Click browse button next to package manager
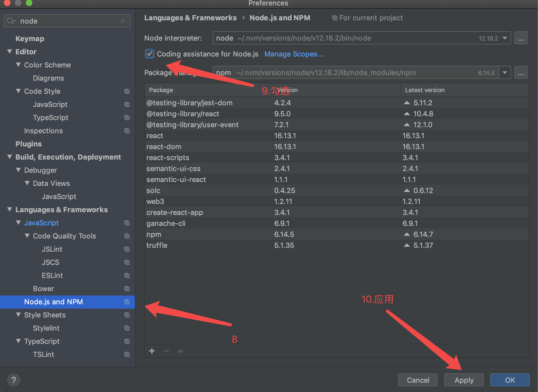 [521, 73]
